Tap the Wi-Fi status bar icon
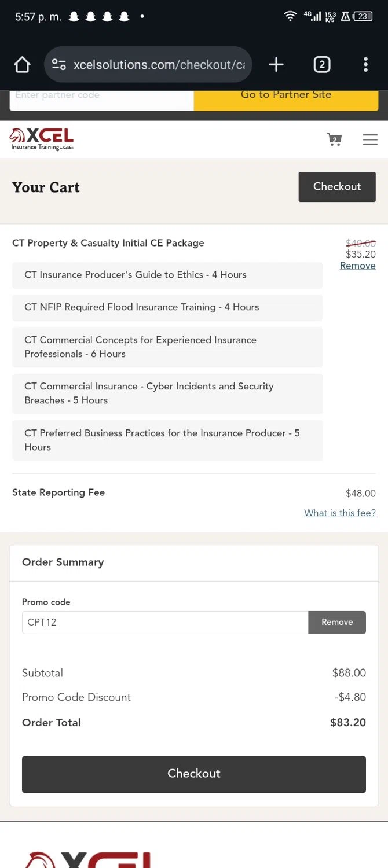 pyautogui.click(x=290, y=17)
